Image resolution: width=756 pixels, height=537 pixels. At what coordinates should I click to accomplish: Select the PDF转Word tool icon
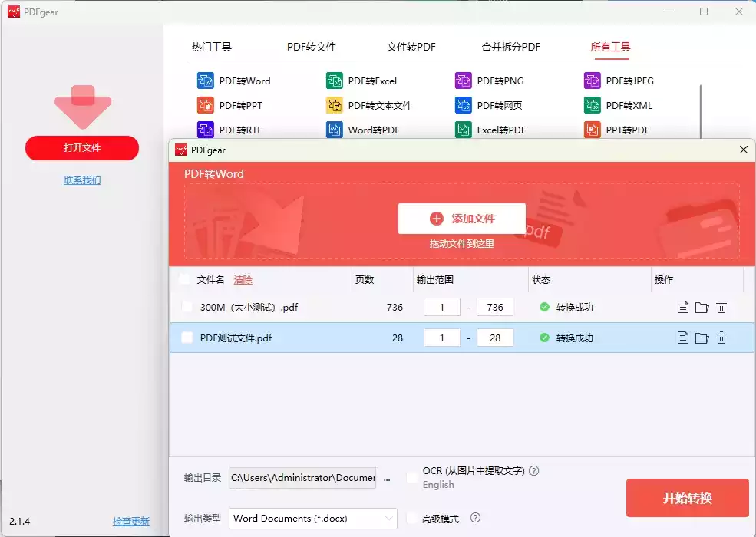pos(206,80)
